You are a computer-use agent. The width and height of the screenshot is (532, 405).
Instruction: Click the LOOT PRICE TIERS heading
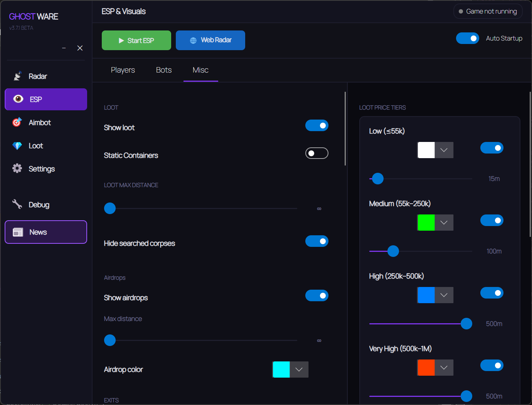click(382, 108)
